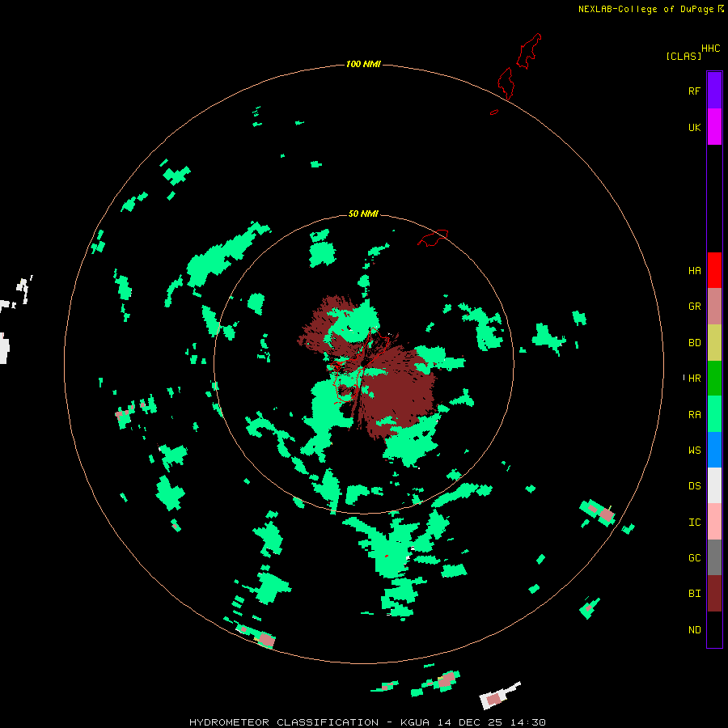Select the GR graupel legend swatch
Screen dimensions: 728x728
(714, 307)
